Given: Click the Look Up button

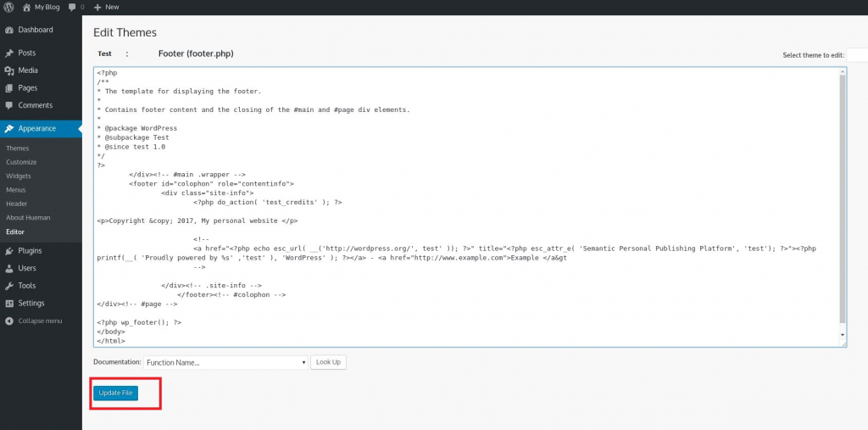Looking at the screenshot, I should pos(328,362).
